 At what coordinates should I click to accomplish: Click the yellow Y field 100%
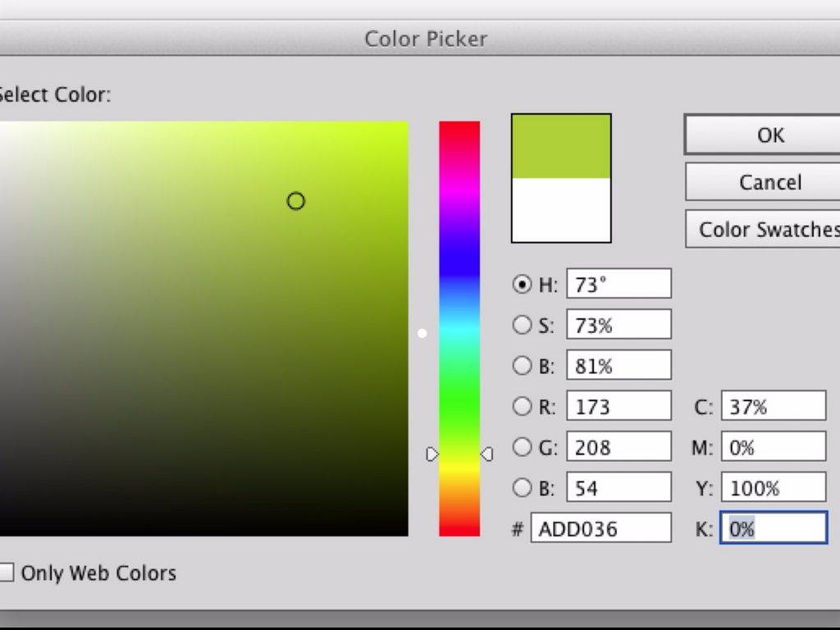tap(773, 488)
